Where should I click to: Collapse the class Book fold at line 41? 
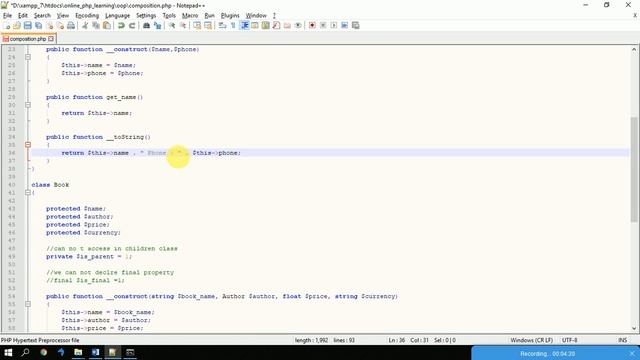tap(28, 193)
